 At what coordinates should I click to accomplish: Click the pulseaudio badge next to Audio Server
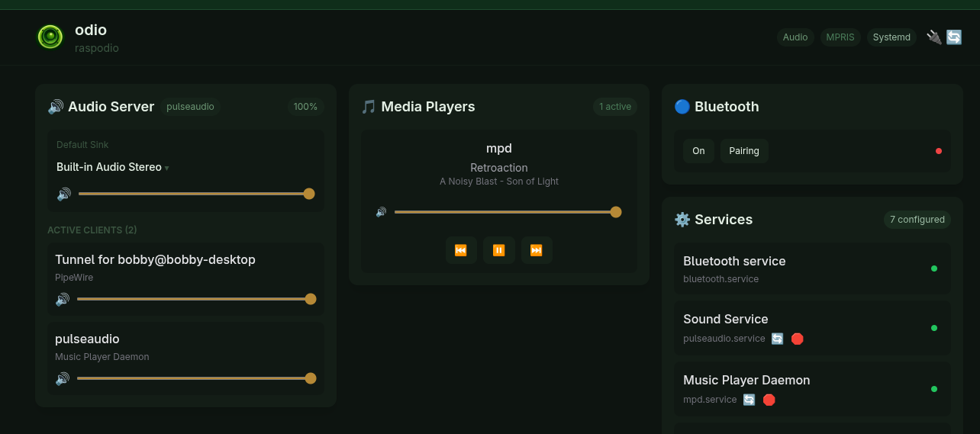point(191,107)
